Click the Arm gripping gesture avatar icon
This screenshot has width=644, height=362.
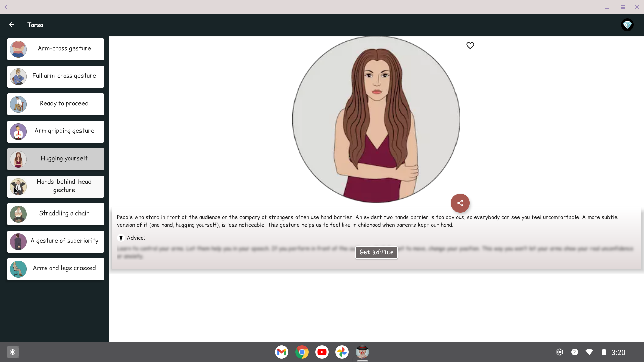tap(18, 132)
